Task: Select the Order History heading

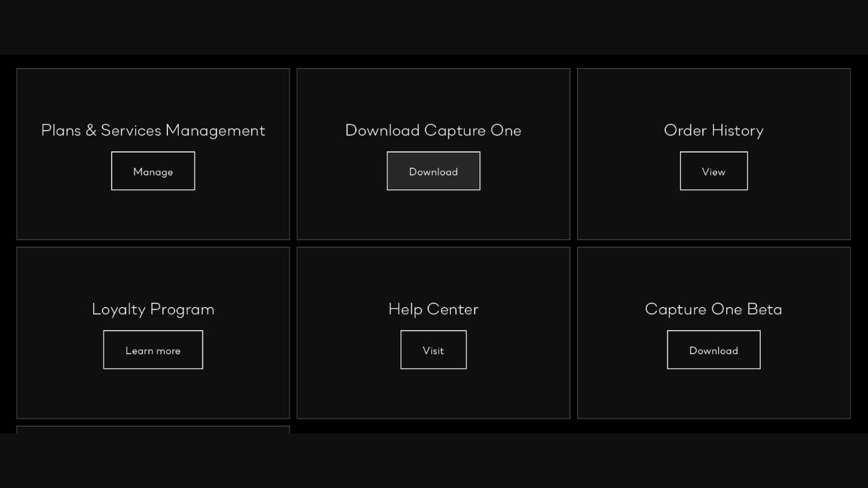Action: coord(713,130)
